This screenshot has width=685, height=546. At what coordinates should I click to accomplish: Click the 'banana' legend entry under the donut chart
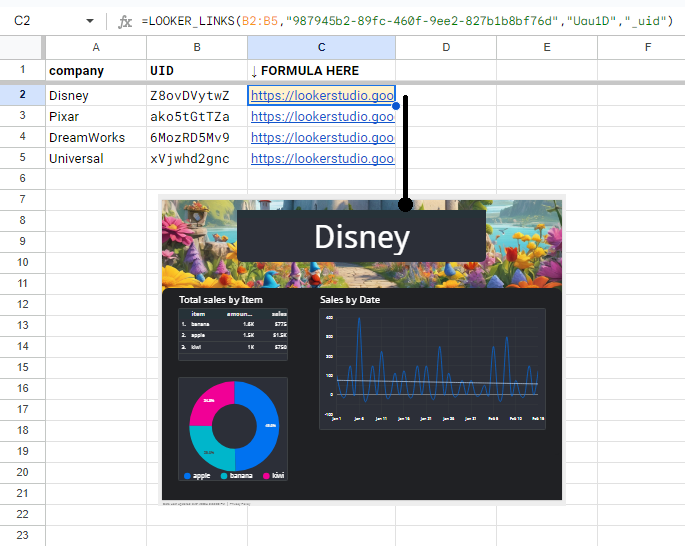[236, 476]
